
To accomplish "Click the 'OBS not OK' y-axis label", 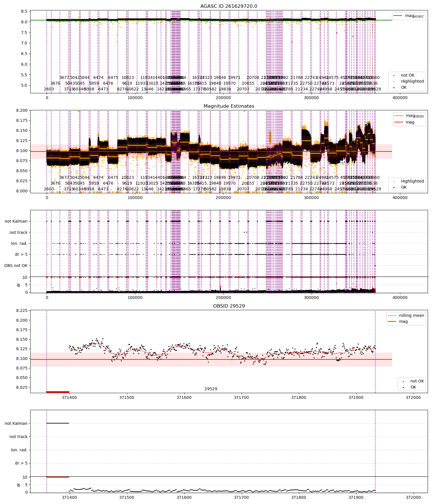I will point(16,266).
